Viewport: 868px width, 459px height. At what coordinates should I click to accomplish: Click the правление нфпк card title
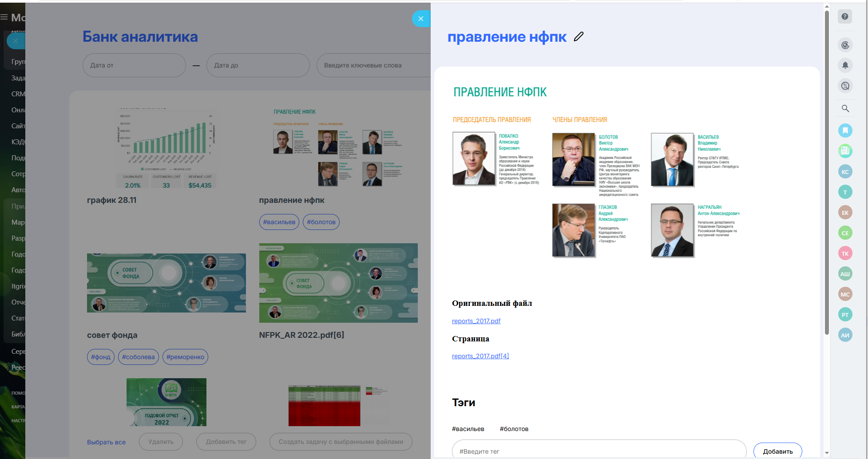(x=292, y=200)
